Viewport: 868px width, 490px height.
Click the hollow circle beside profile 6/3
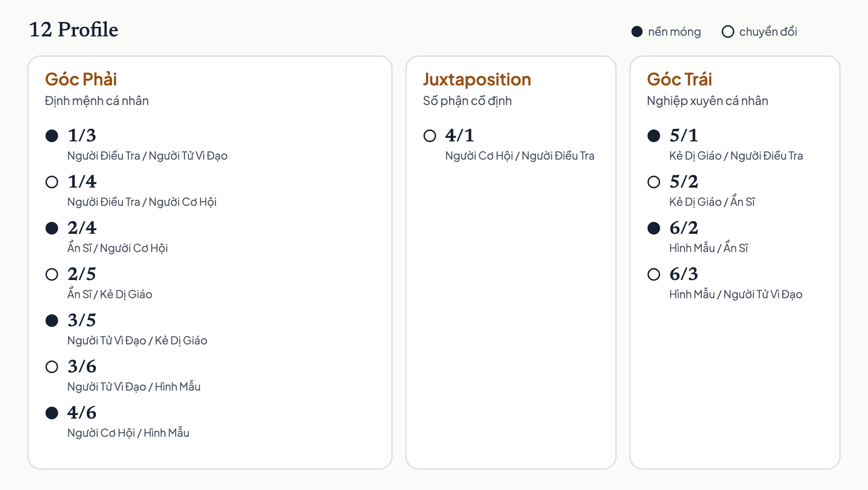654,274
